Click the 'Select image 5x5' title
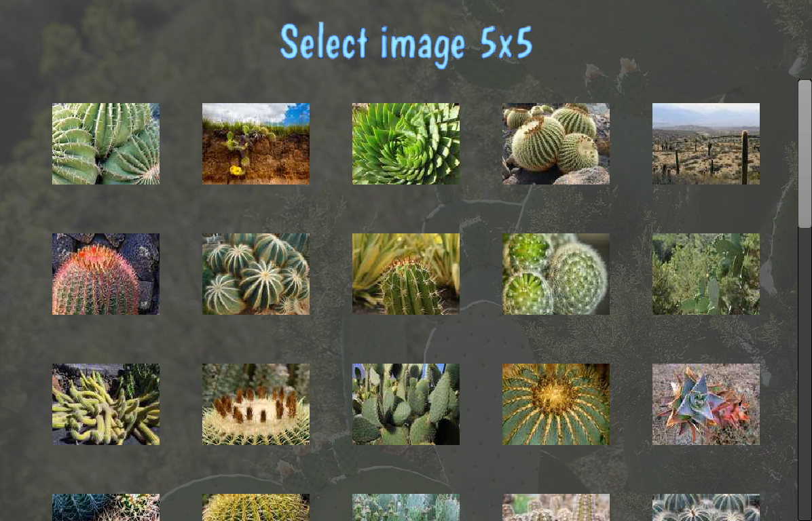 [407, 45]
